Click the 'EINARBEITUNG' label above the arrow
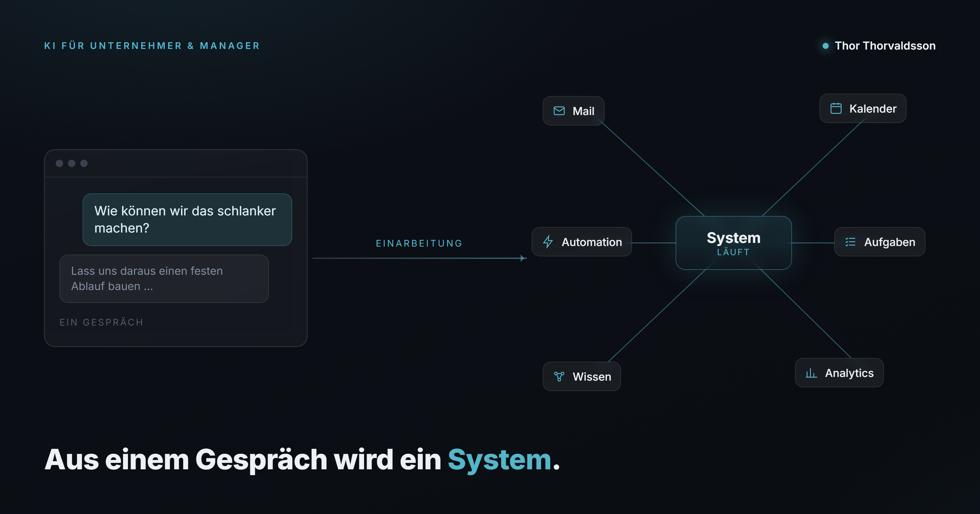This screenshot has height=514, width=980. [x=419, y=243]
